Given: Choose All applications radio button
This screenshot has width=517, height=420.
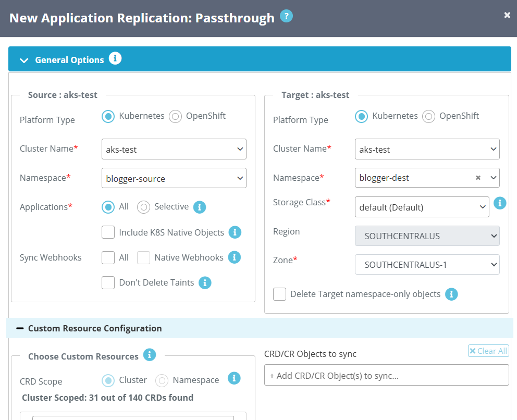Looking at the screenshot, I should 108,207.
